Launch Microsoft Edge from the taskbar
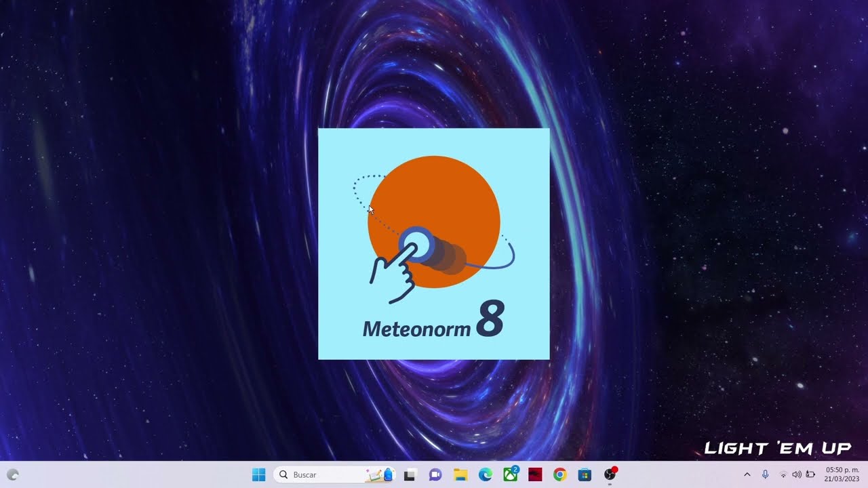Viewport: 868px width, 488px height. point(486,475)
